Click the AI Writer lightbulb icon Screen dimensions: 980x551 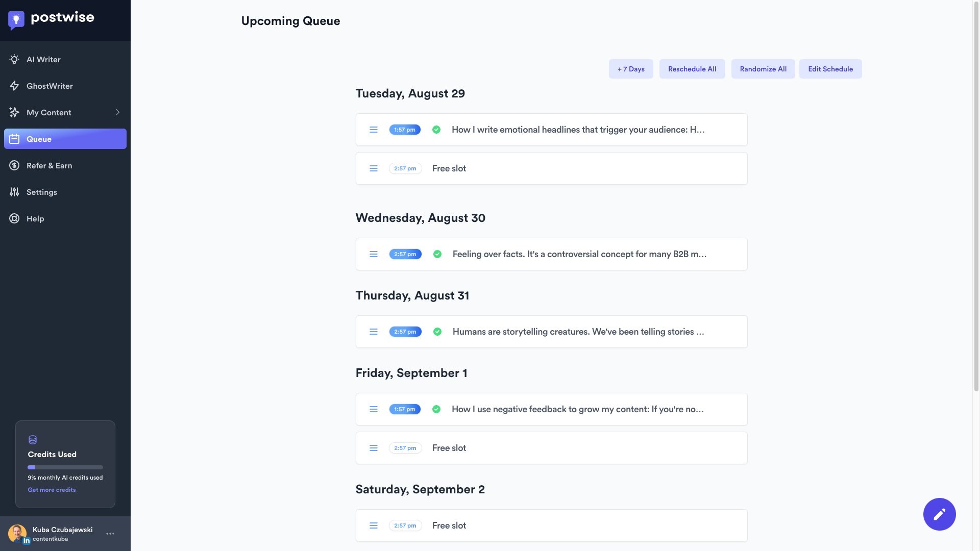coord(14,59)
